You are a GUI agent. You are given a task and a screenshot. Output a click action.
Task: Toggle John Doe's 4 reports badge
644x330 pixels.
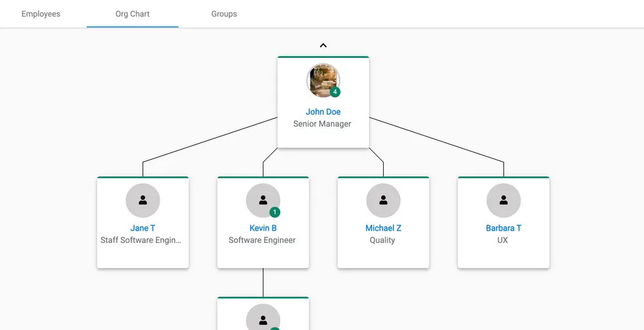pyautogui.click(x=335, y=92)
